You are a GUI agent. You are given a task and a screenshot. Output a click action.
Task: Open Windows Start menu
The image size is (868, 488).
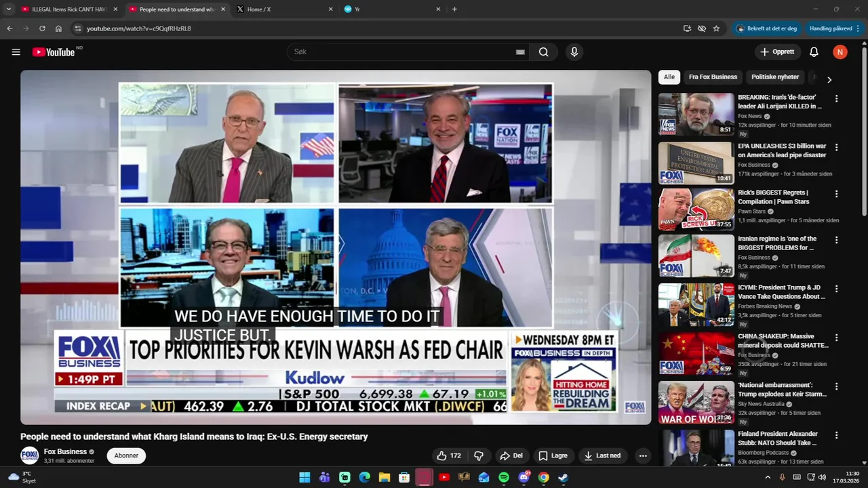click(304, 477)
